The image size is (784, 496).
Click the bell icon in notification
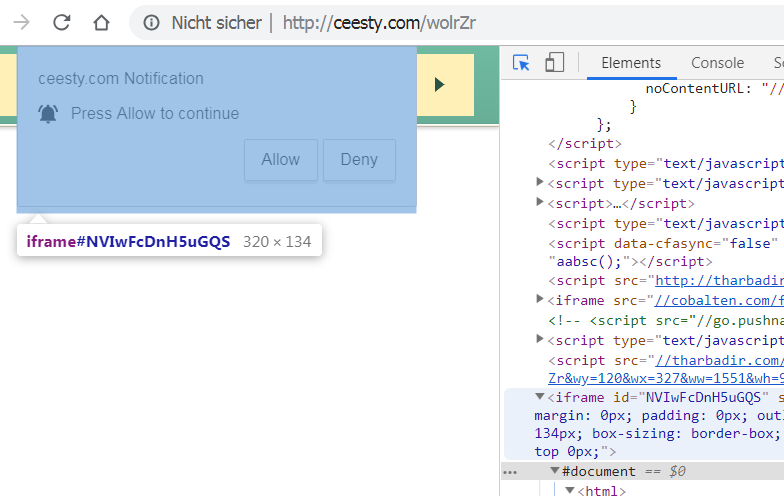(48, 114)
